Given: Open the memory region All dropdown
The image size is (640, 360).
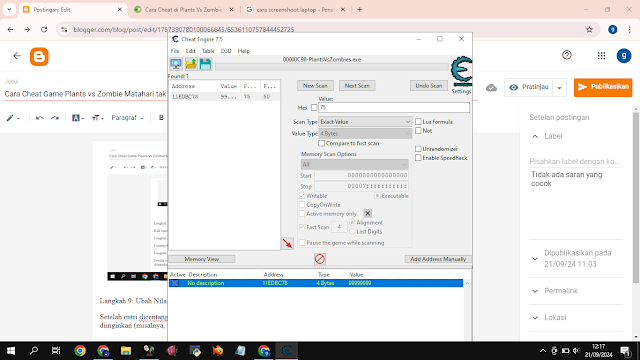Looking at the screenshot, I should pyautogui.click(x=354, y=164).
